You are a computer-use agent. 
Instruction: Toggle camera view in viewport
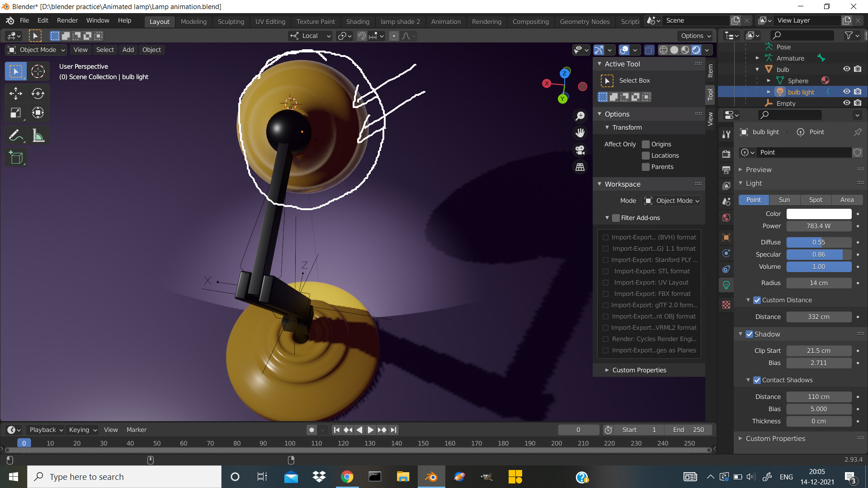point(580,150)
